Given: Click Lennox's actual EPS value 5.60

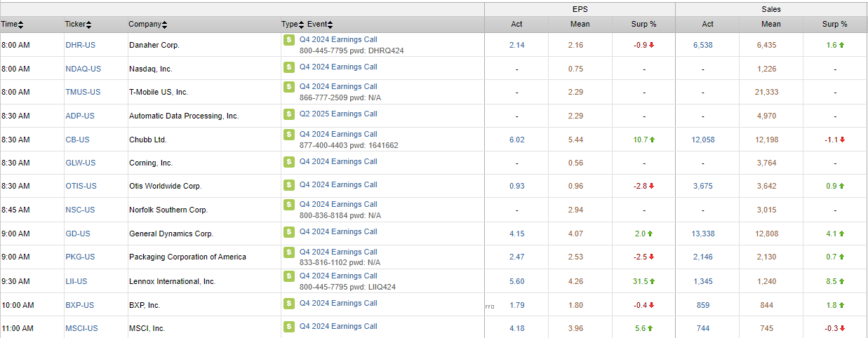Looking at the screenshot, I should coord(516,281).
